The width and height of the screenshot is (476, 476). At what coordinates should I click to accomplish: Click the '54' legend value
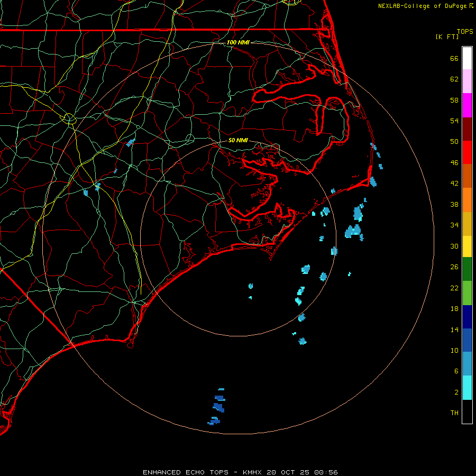[x=454, y=121]
